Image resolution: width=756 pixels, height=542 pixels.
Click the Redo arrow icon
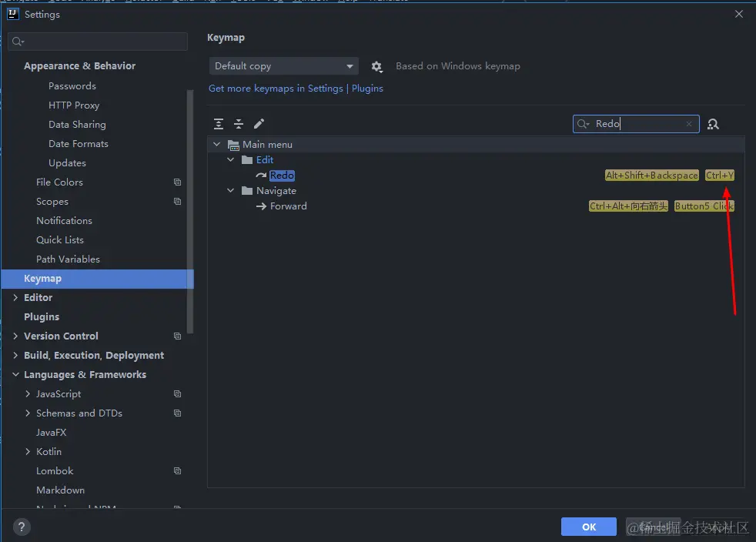tap(261, 176)
